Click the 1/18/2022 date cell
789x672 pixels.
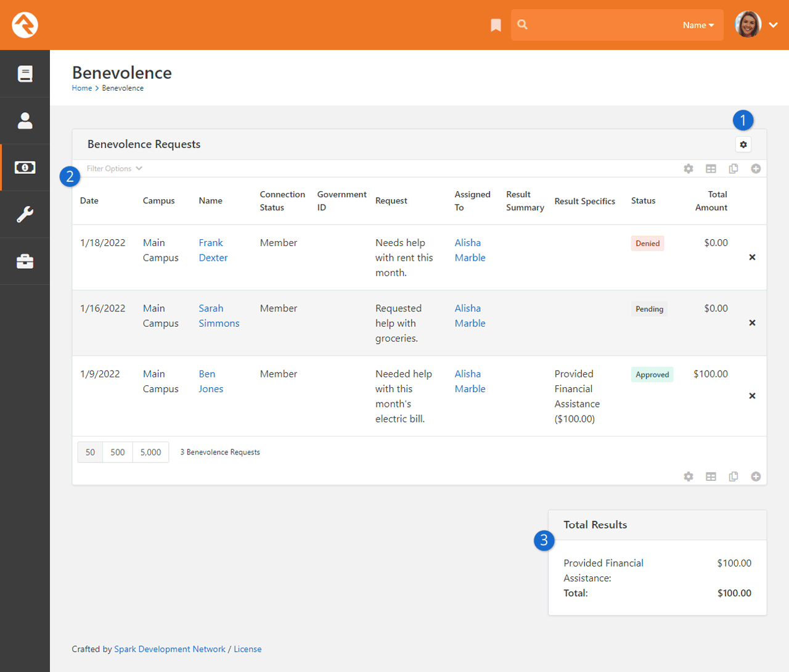tap(103, 243)
